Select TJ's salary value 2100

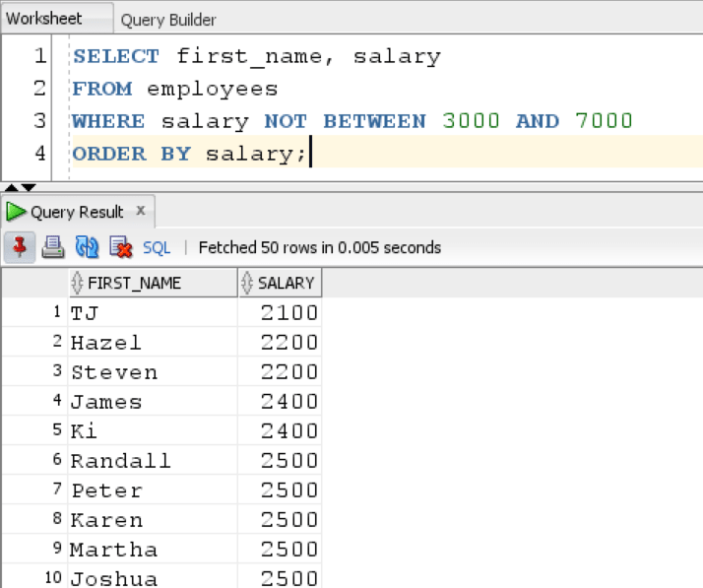click(x=280, y=312)
